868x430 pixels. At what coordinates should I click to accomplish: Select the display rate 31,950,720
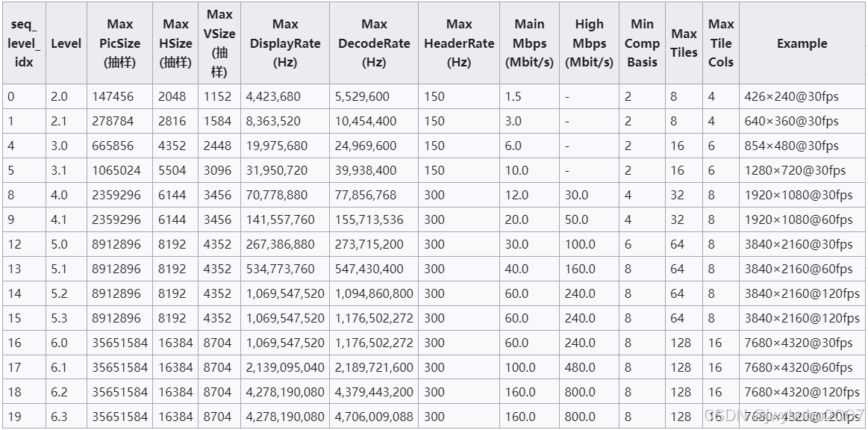click(x=277, y=170)
